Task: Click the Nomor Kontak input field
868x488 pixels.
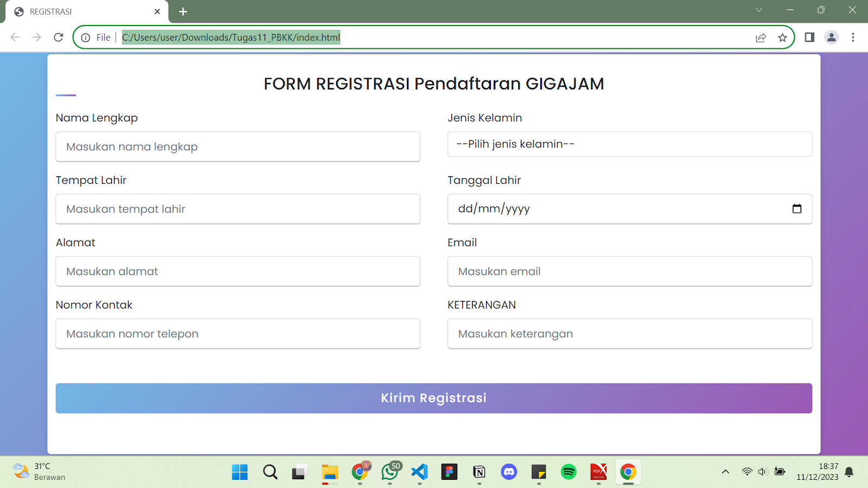Action: coord(238,333)
